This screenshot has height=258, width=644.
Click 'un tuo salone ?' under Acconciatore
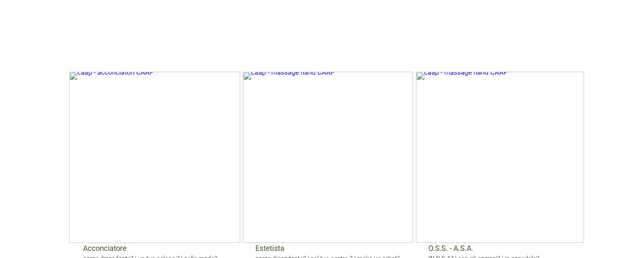[x=158, y=257]
